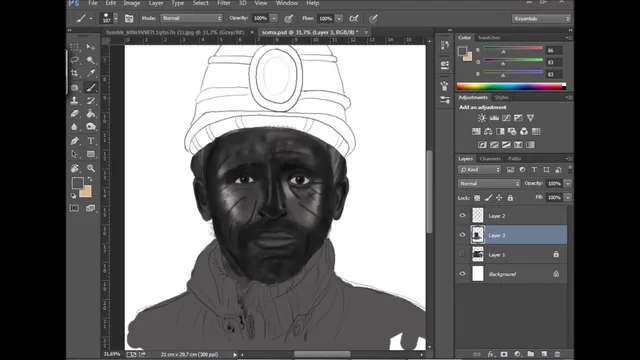
Task: Open the Filter menu
Action: pyautogui.click(x=224, y=3)
